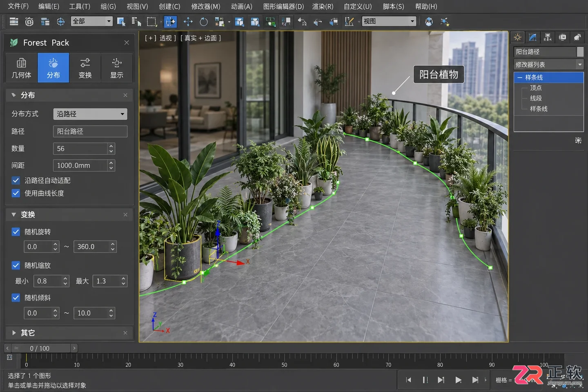This screenshot has height=392, width=588.
Task: Open the 视图 coordinate system dropdown
Action: pyautogui.click(x=389, y=21)
